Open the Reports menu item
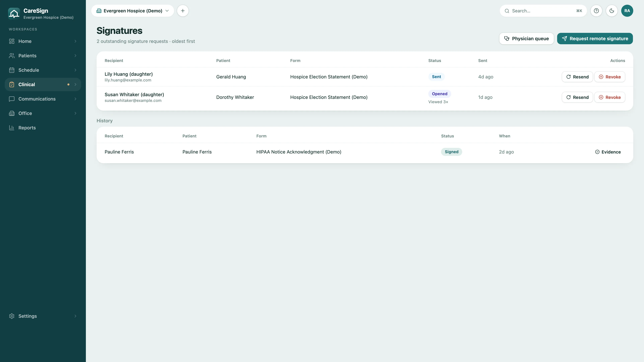 tap(43, 128)
